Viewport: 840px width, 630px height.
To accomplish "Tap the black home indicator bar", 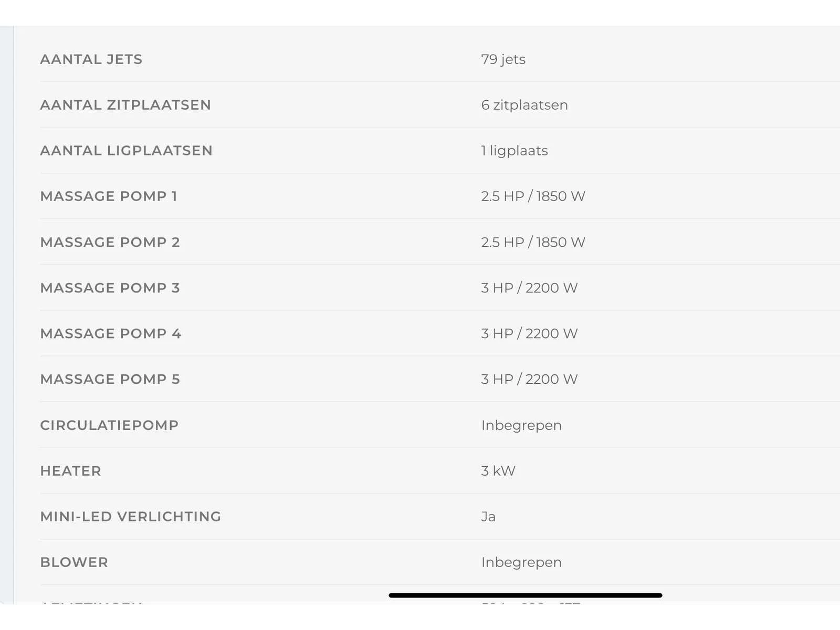I will [x=526, y=595].
